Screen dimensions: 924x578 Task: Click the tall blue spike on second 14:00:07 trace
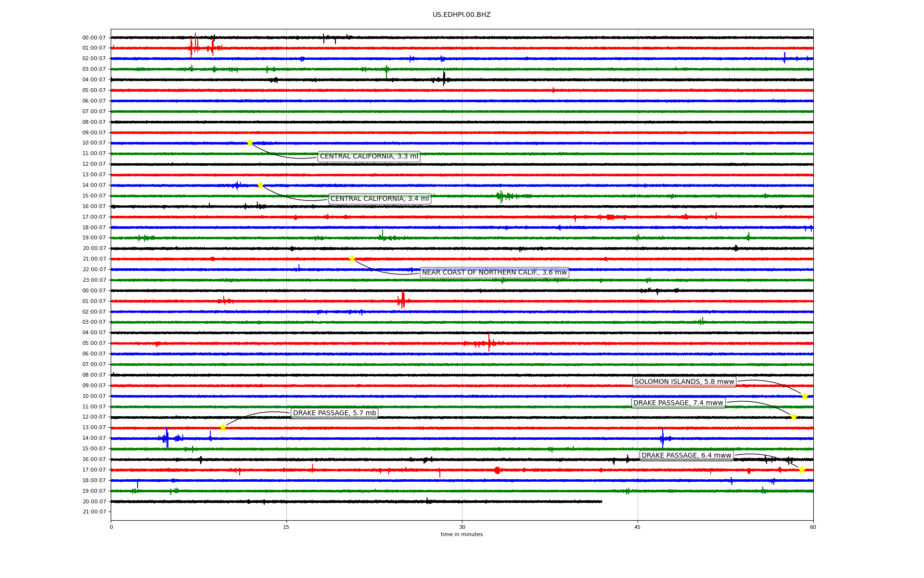pos(167,437)
